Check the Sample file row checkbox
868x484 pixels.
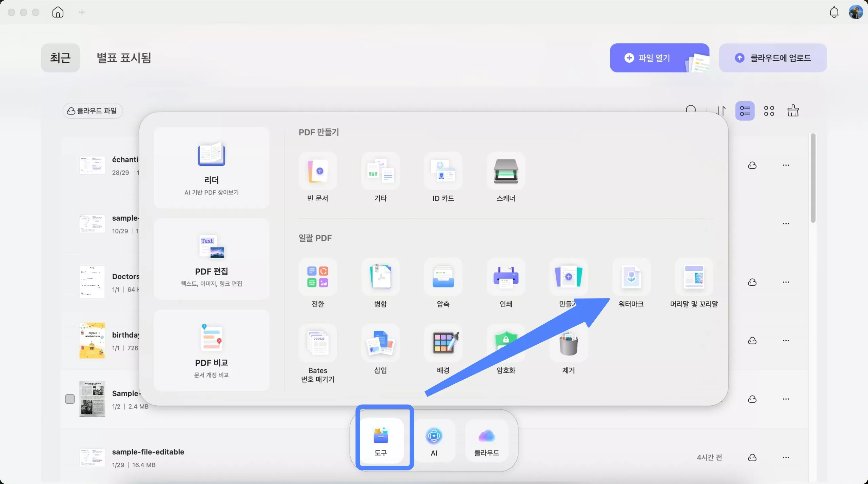tap(70, 399)
